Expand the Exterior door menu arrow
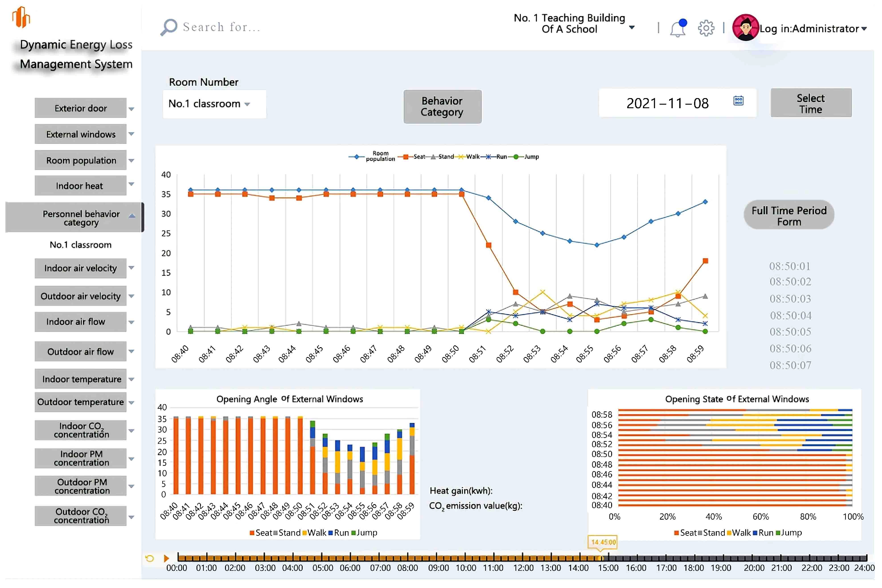The height and width of the screenshot is (588, 882). click(131, 109)
